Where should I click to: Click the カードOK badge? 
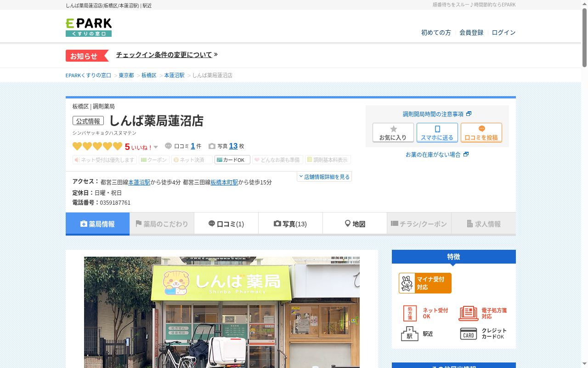point(232,160)
